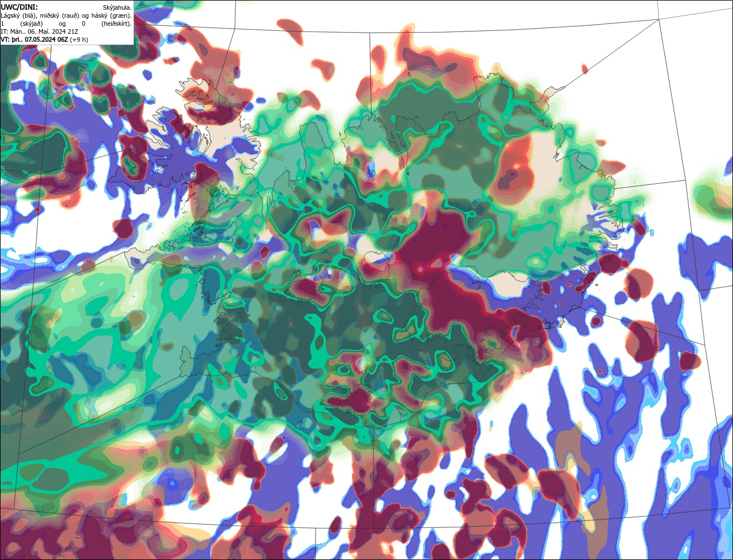Viewport: 733px width, 560px height.
Task: Click the 'miðský (rauð)' legend text
Action: (60, 16)
